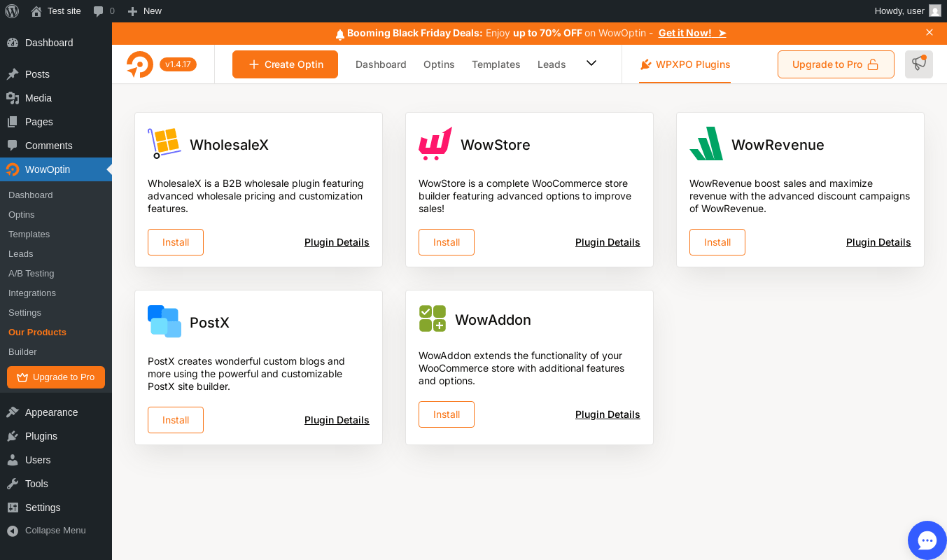Click the WowAddon logo
Screen dimensions: 947x560
(433, 318)
